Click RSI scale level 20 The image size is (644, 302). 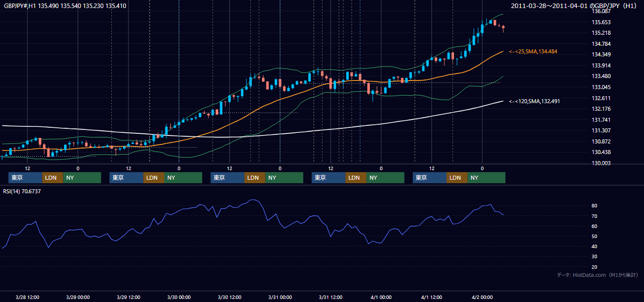click(x=595, y=267)
